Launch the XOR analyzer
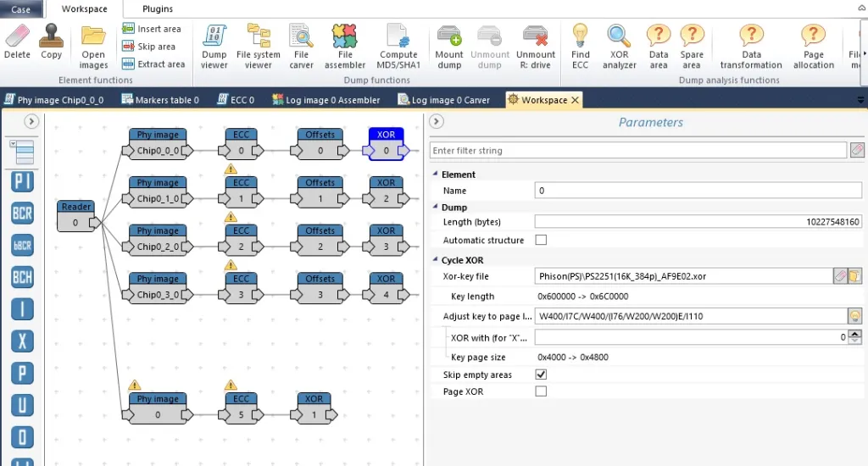This screenshot has height=466, width=868. (619, 47)
